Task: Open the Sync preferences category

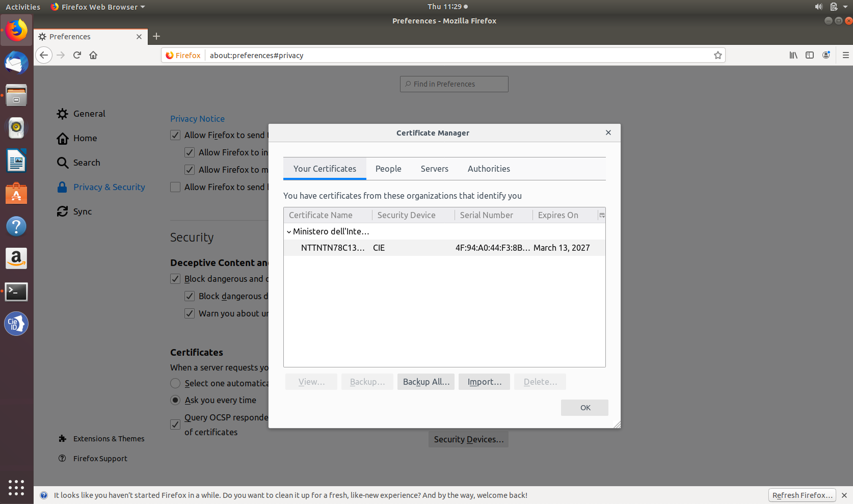Action: [74, 211]
